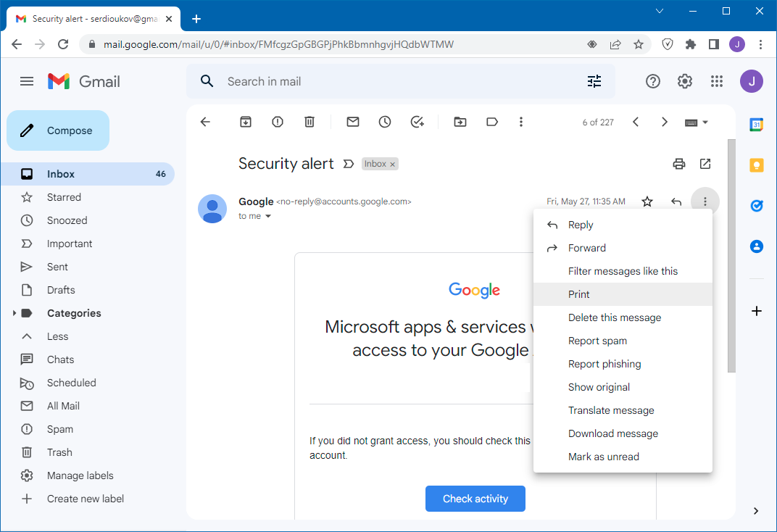Open Google Calendar side panel icon
777x532 pixels.
click(x=756, y=125)
